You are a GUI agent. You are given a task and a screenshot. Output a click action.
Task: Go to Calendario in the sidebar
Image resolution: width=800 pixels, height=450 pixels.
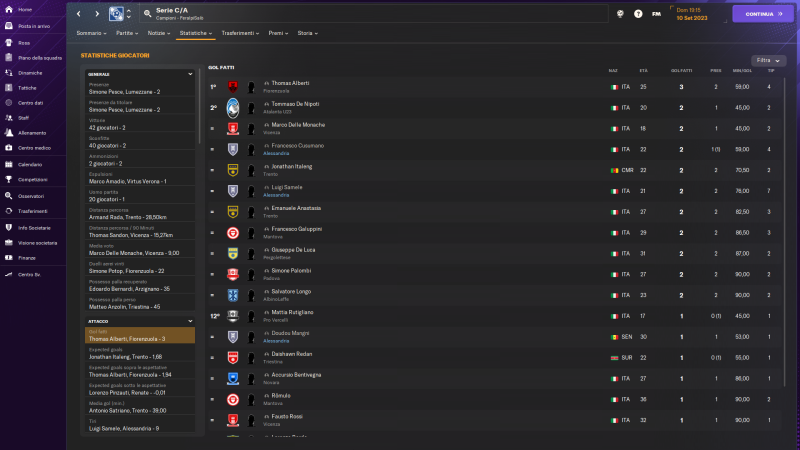[x=8, y=163]
